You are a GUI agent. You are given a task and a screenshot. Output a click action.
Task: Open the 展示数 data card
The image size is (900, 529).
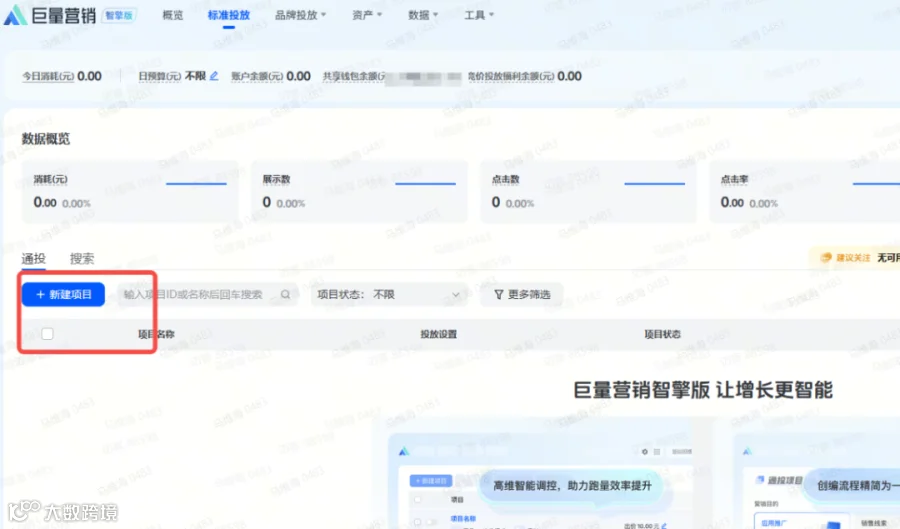point(359,192)
